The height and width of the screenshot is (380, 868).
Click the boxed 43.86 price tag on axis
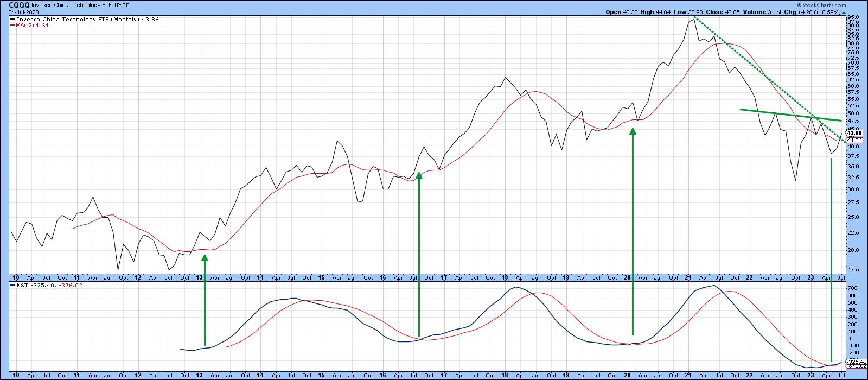click(854, 133)
